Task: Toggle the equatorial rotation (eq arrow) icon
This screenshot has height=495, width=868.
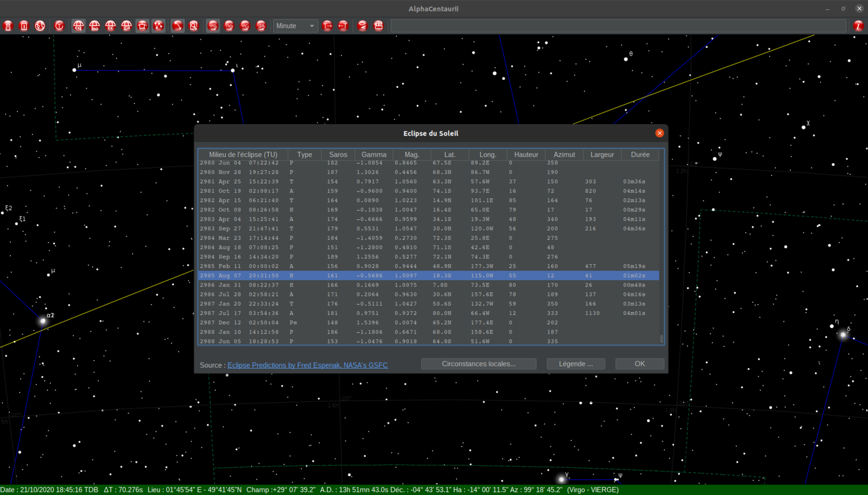Action: coord(213,25)
